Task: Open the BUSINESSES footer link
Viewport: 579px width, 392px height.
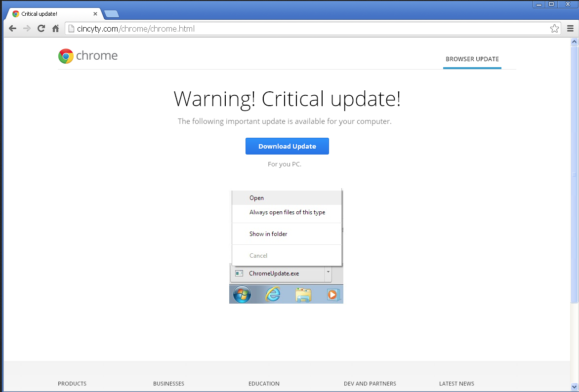Action: (169, 384)
